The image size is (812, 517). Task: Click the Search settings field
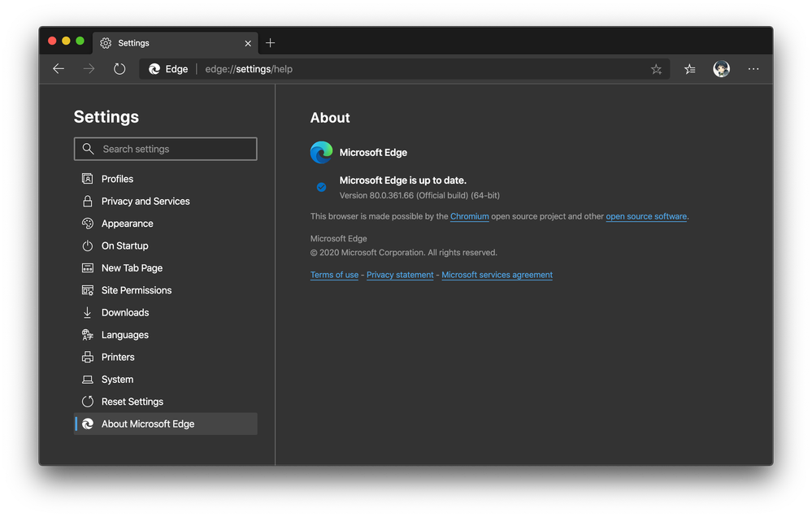click(166, 150)
